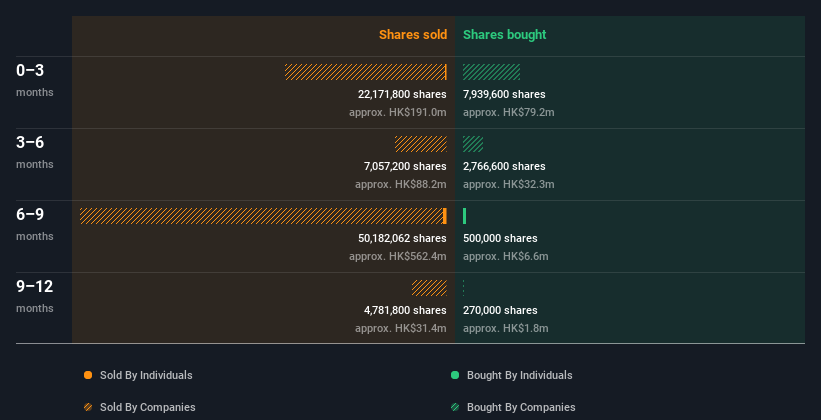Click the 0–3 months bought bar
The width and height of the screenshot is (821, 420).
pyautogui.click(x=491, y=72)
